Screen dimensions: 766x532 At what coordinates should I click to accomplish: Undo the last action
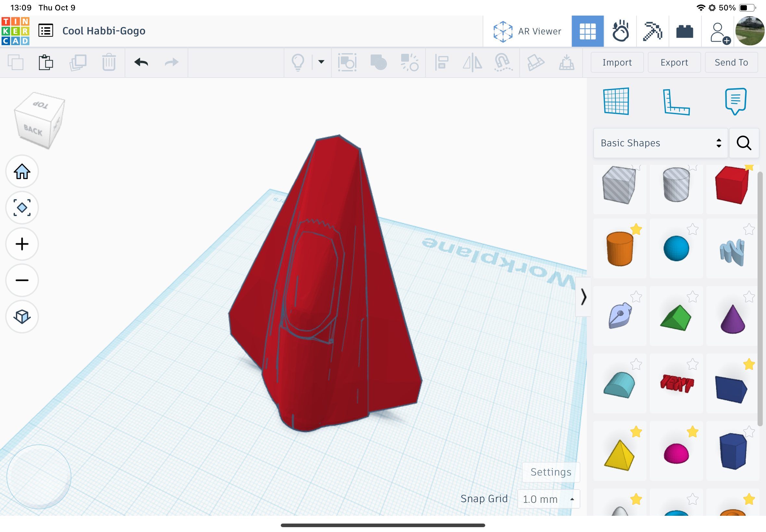(x=141, y=62)
